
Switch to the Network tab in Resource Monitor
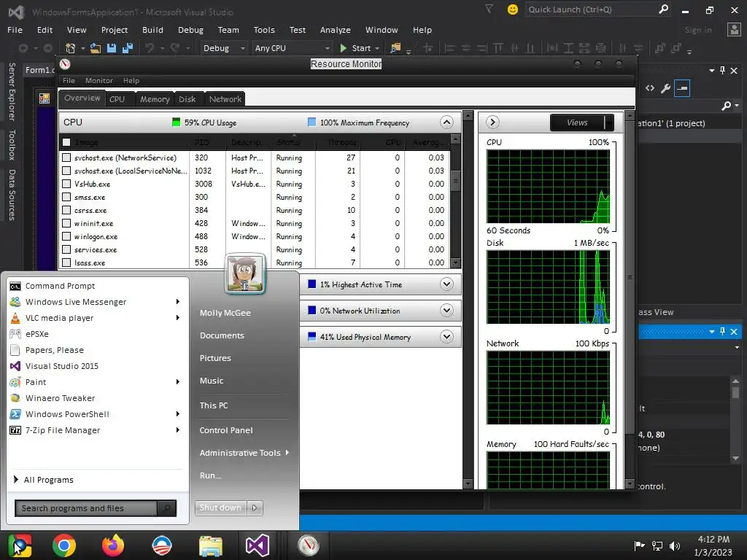click(225, 99)
